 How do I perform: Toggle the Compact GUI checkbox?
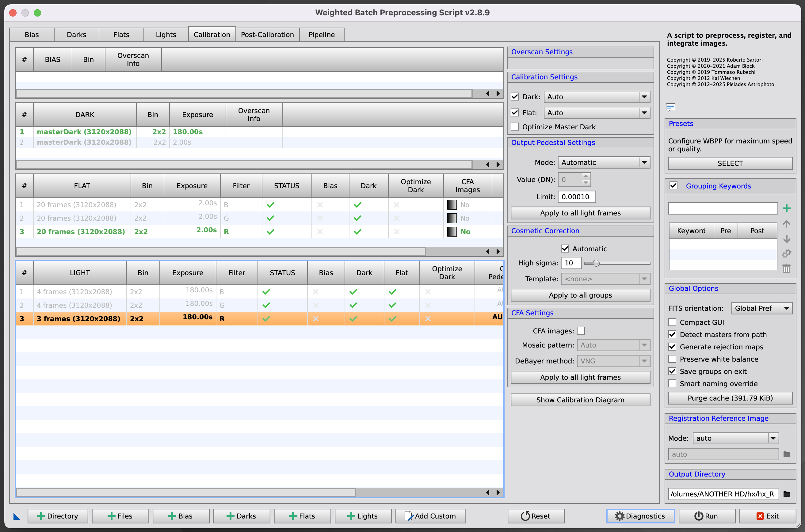tap(672, 322)
